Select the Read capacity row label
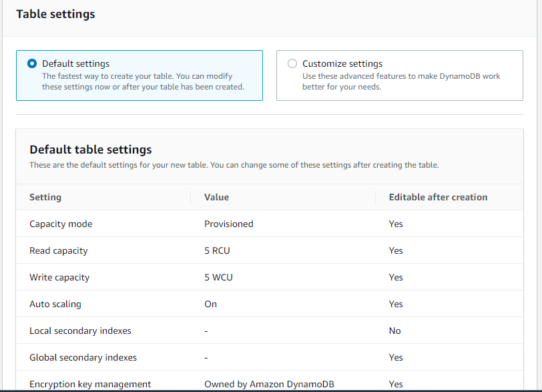Viewport: 542px width, 392px height. pos(59,250)
